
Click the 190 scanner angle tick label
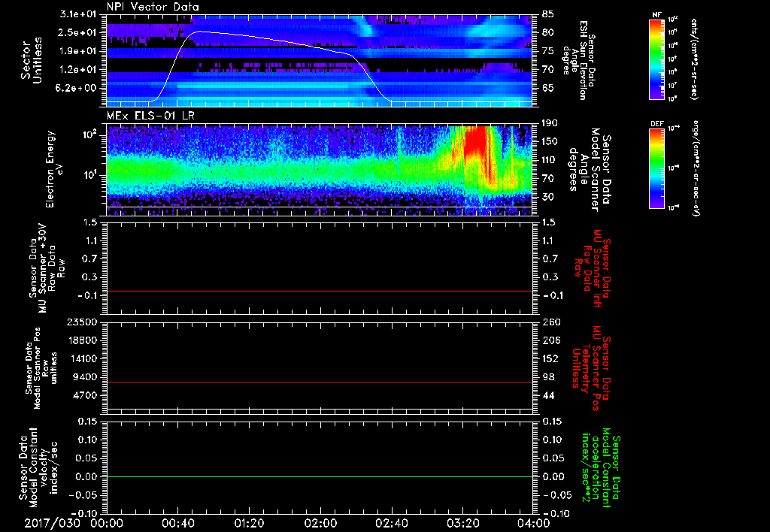click(551, 123)
